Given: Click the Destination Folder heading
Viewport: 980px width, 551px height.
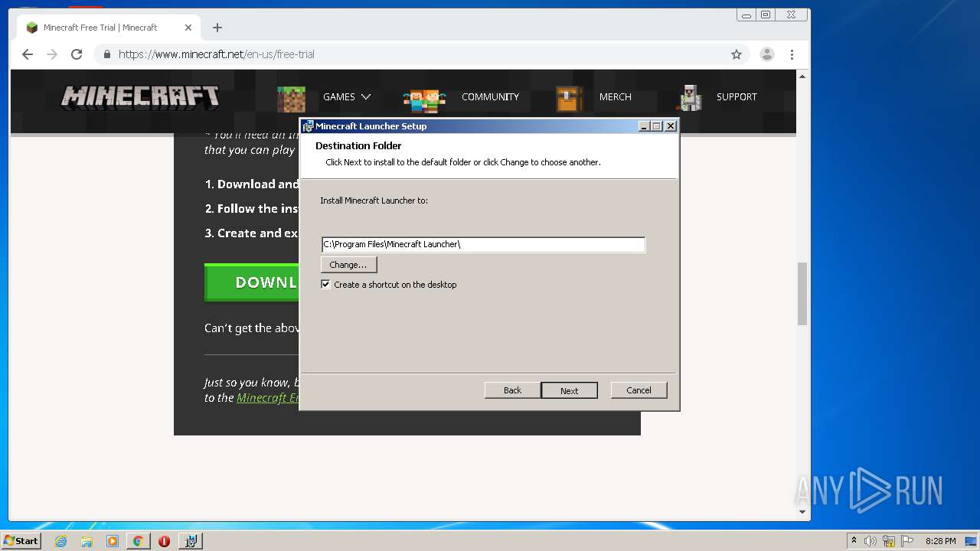Looking at the screenshot, I should [358, 145].
